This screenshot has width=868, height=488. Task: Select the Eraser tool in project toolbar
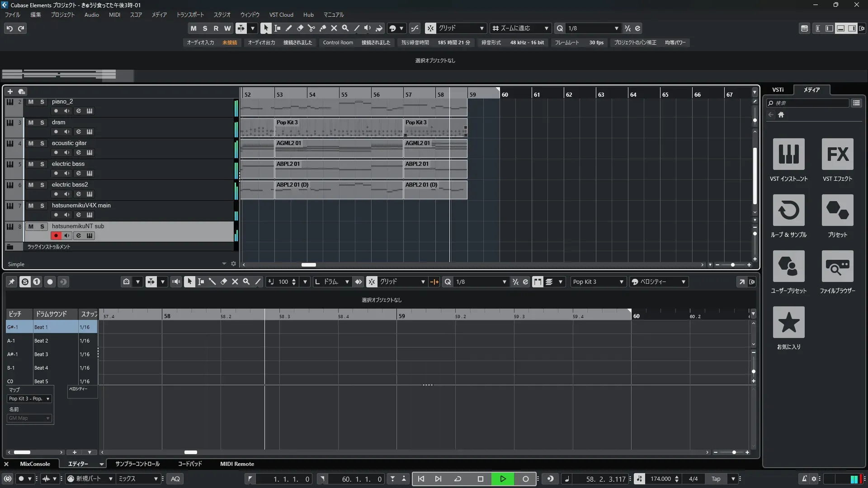300,28
